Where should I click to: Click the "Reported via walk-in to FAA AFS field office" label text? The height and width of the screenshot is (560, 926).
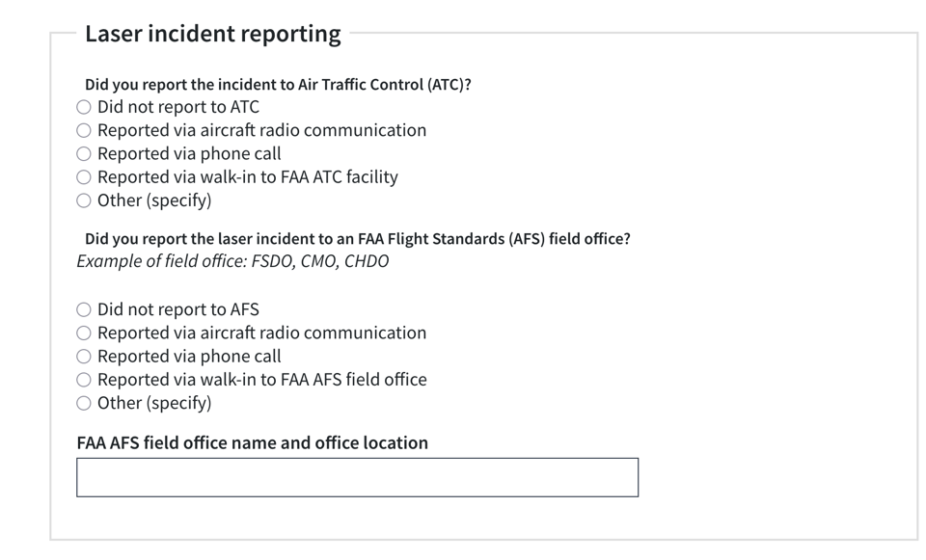(261, 380)
